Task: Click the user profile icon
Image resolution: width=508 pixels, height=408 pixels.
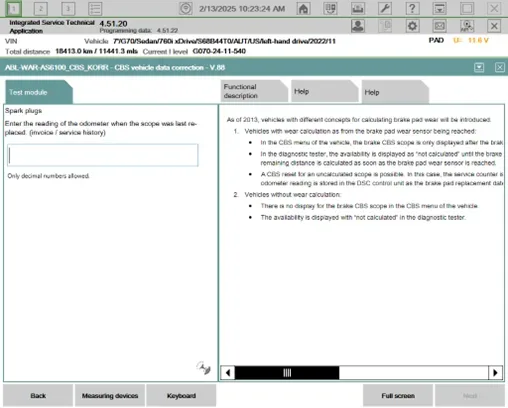Action: tap(358, 26)
